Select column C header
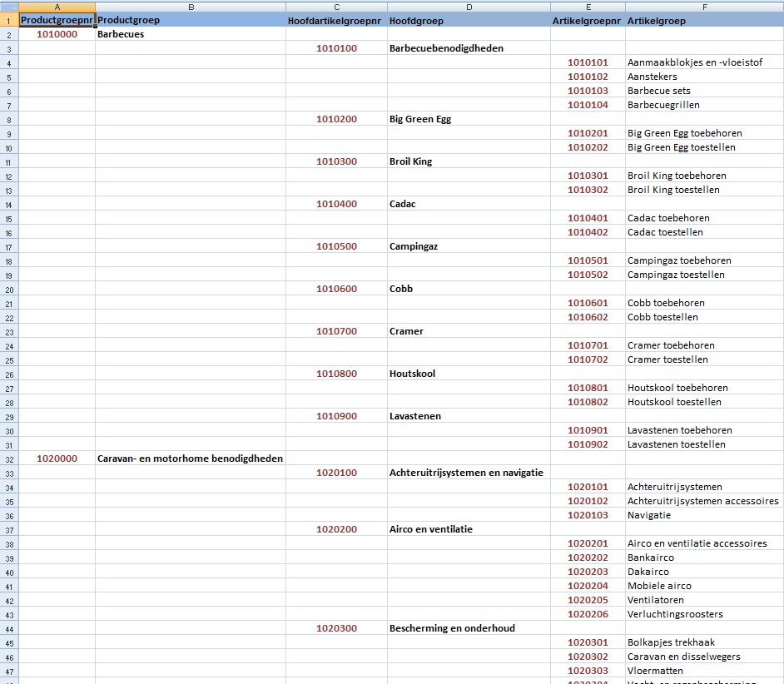 336,7
